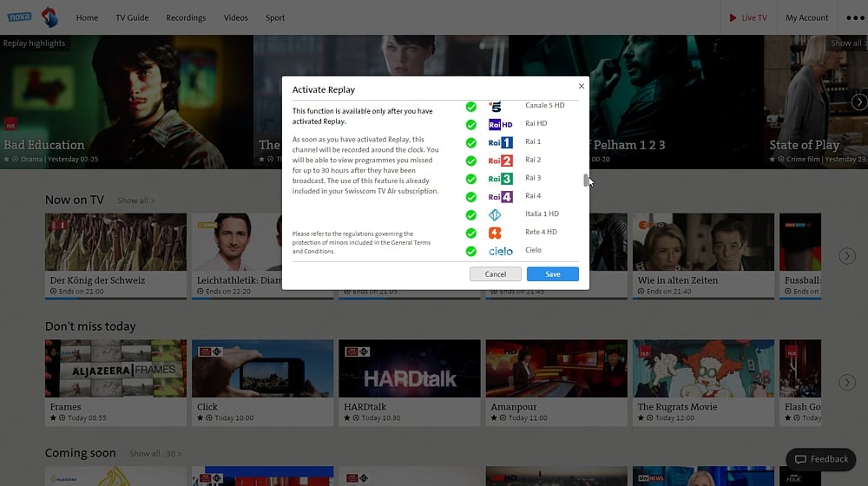The height and width of the screenshot is (486, 868).
Task: Open the TV Guide page
Action: click(x=132, y=17)
